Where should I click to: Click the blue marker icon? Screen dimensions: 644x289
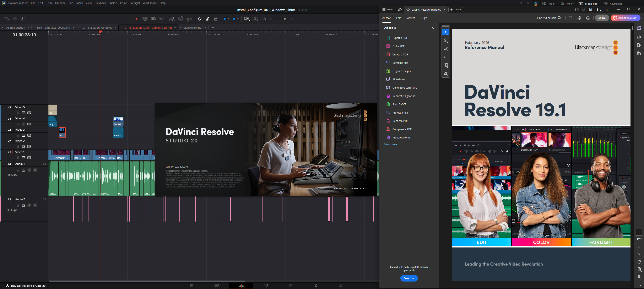[x=234, y=19]
